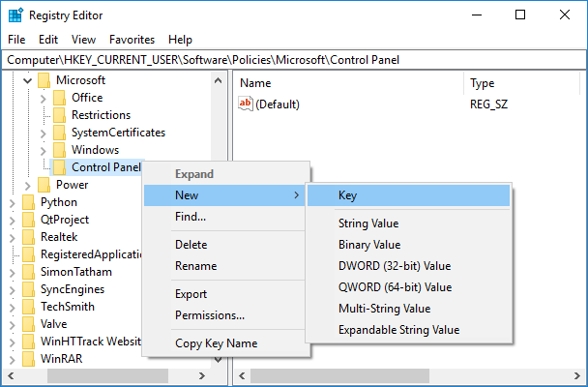Image resolution: width=588 pixels, height=387 pixels.
Task: Expand the Windows key in tree
Action: (x=43, y=150)
